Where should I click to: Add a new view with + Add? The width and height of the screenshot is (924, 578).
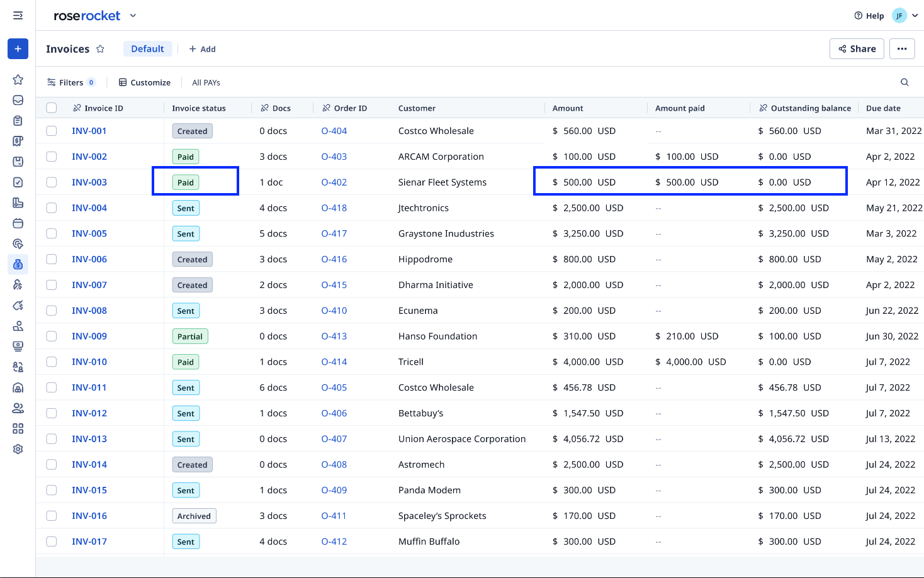202,49
